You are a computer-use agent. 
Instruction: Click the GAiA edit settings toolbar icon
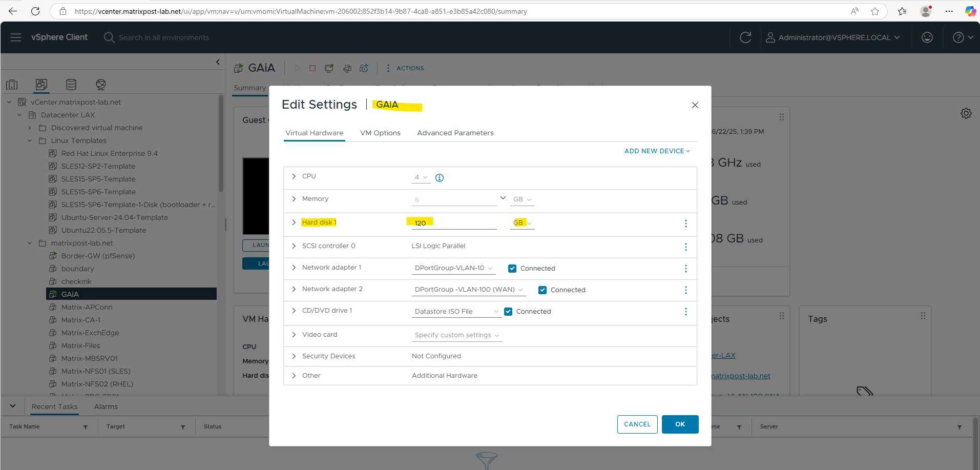point(347,68)
